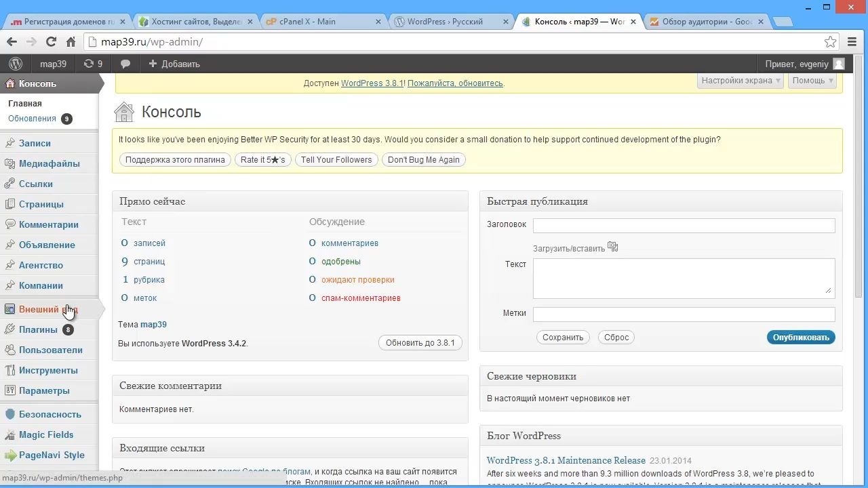Click the Опубликовать button
This screenshot has height=488, width=868.
[x=801, y=338]
